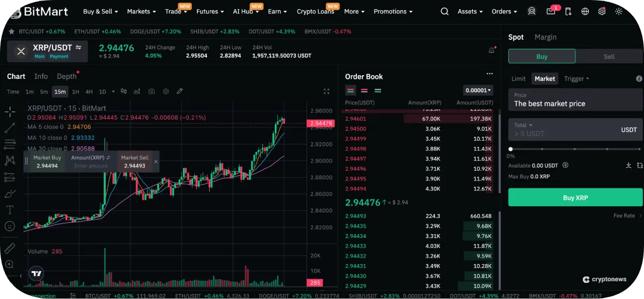644x299 pixels.
Task: Open the search magnifier in top navigation
Action: pos(444,11)
